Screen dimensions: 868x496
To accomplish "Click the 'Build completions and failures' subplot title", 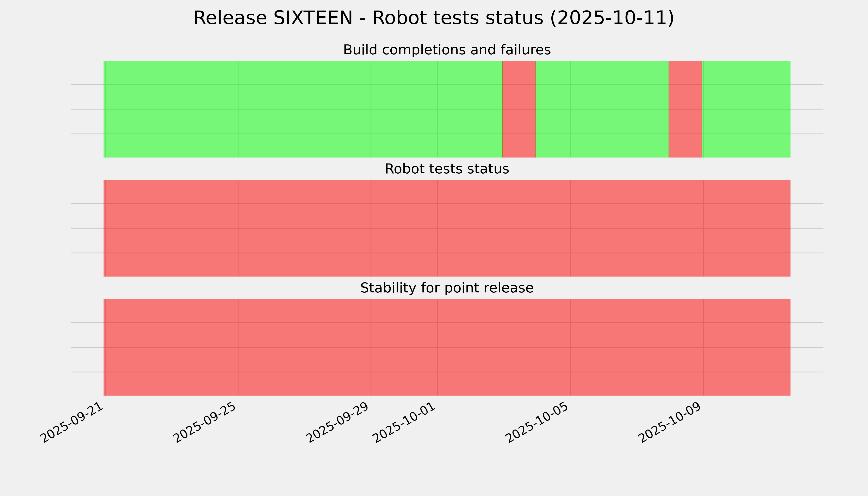I will click(447, 50).
